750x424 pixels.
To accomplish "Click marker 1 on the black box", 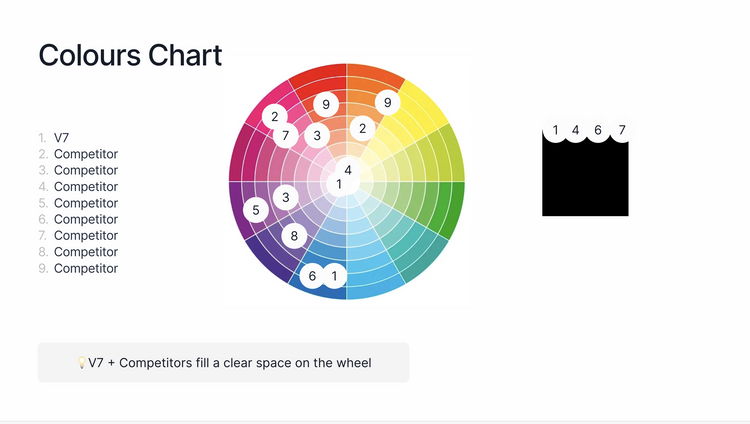I will pos(556,130).
